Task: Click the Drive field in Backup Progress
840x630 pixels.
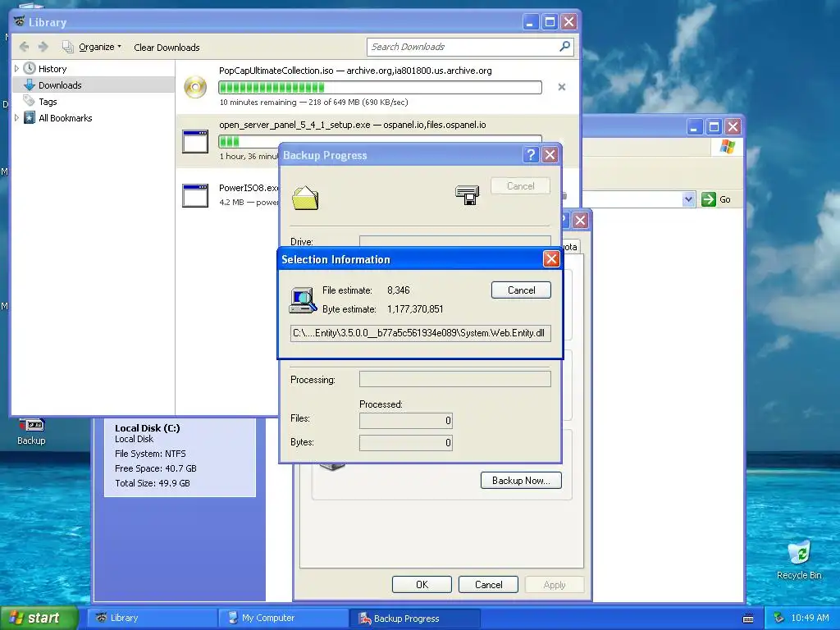Action: point(454,241)
